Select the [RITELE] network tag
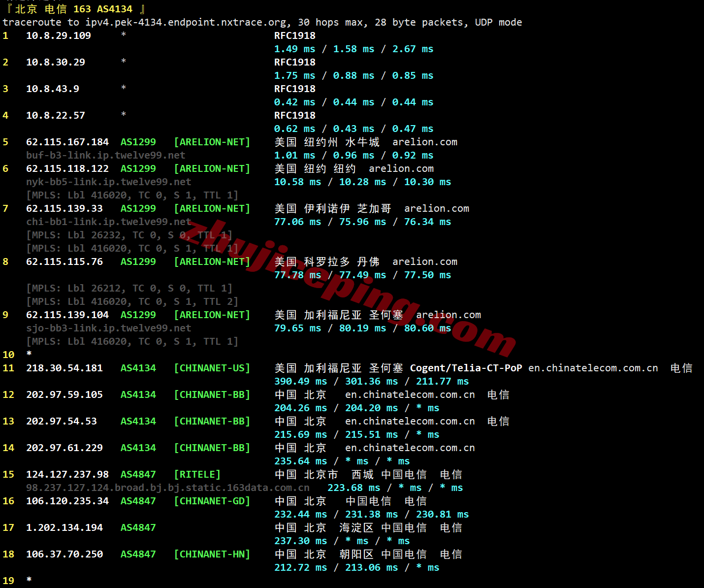The width and height of the screenshot is (704, 588). coord(197,474)
